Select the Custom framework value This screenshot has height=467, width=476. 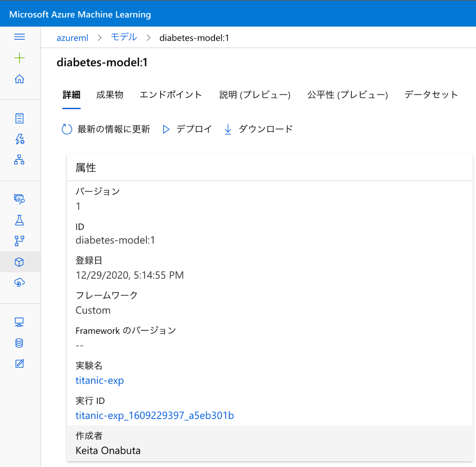(93, 310)
